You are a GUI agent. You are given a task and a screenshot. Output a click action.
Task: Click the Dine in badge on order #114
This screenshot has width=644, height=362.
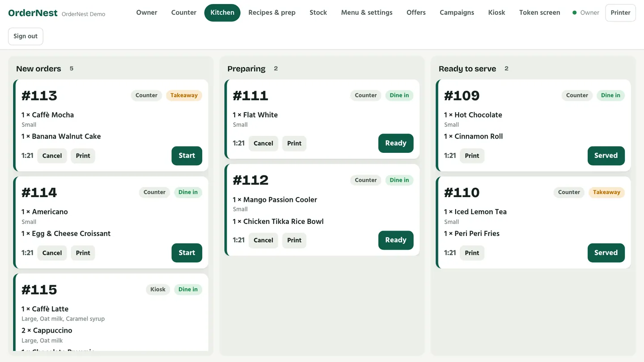(188, 192)
